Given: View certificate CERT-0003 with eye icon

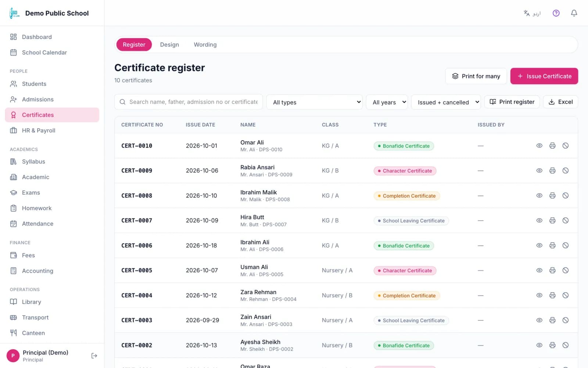Looking at the screenshot, I should (x=539, y=320).
